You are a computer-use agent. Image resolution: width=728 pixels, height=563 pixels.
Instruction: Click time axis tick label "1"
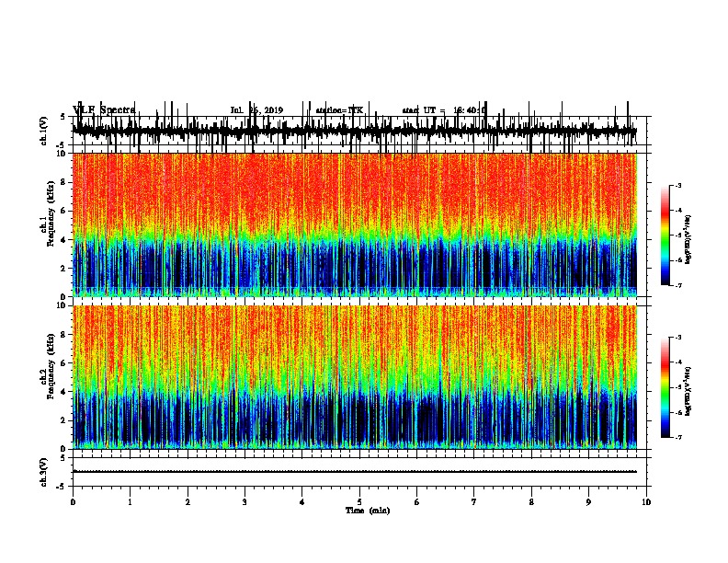click(x=131, y=502)
